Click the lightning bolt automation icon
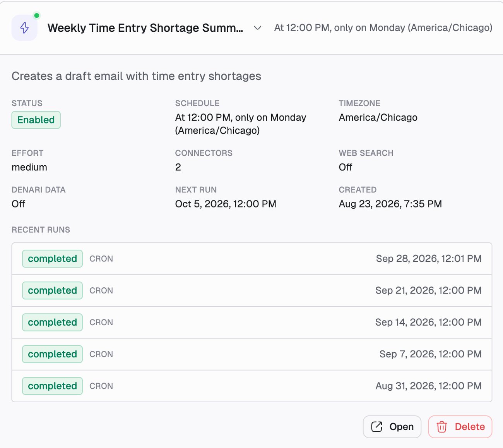 point(24,28)
